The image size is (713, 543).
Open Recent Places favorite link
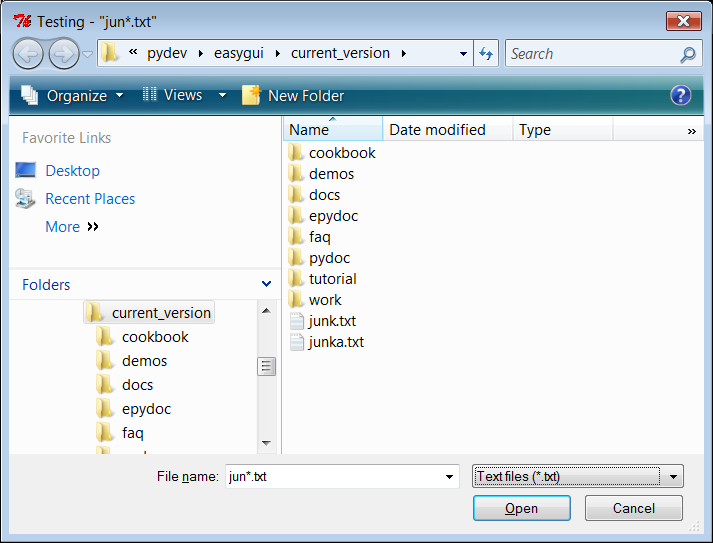click(89, 199)
